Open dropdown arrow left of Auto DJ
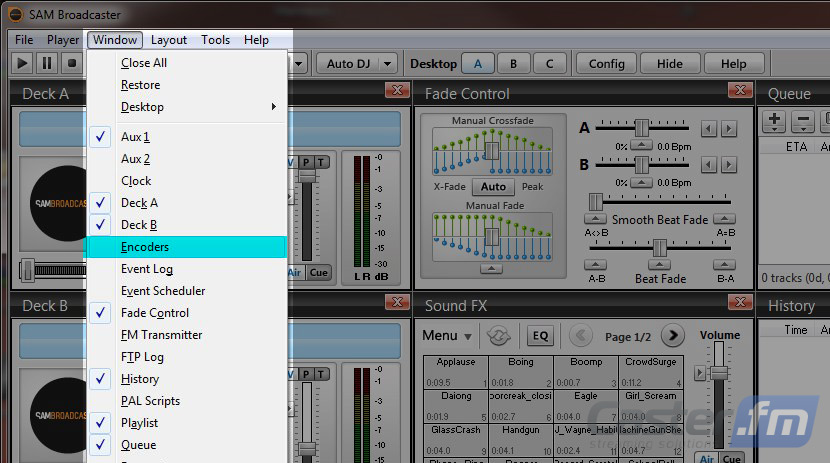The width and height of the screenshot is (830, 463). coord(299,63)
